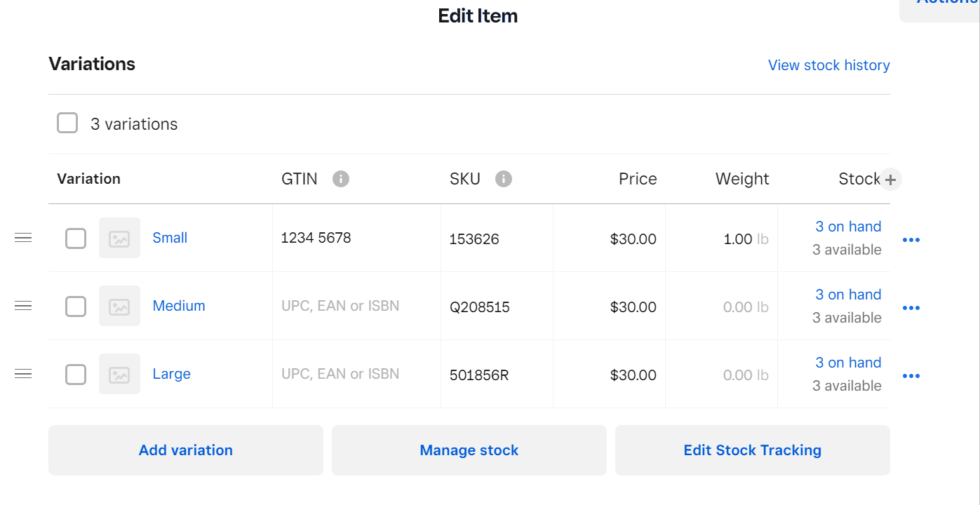Edit the SKU field '501856R'
This screenshot has height=505, width=980.
pos(497,375)
